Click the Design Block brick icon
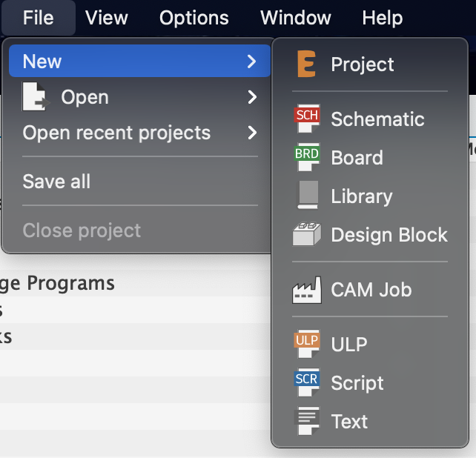The height and width of the screenshot is (458, 476). click(306, 235)
